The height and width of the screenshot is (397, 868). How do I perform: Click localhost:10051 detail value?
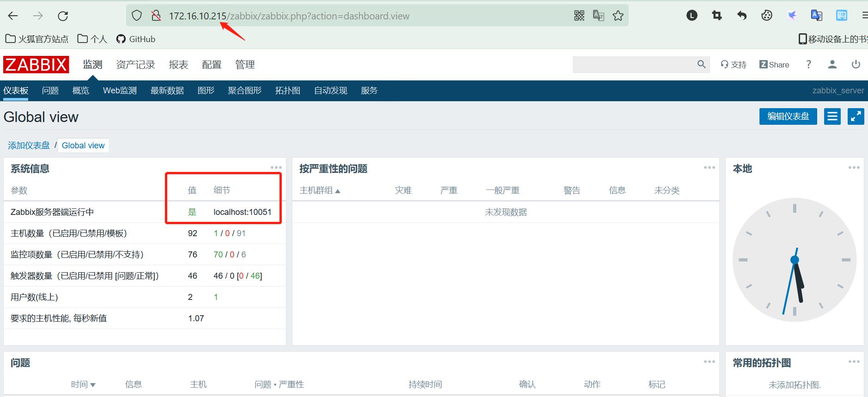click(x=243, y=212)
